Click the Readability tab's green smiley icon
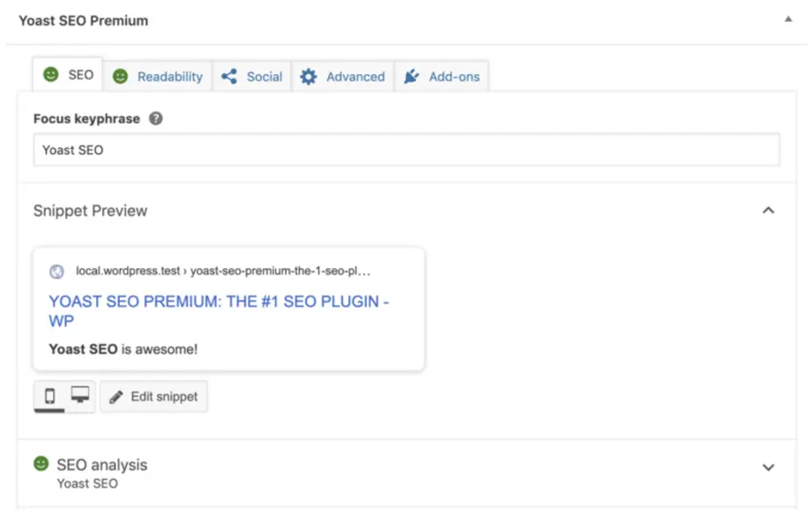This screenshot has height=516, width=812. pos(120,77)
